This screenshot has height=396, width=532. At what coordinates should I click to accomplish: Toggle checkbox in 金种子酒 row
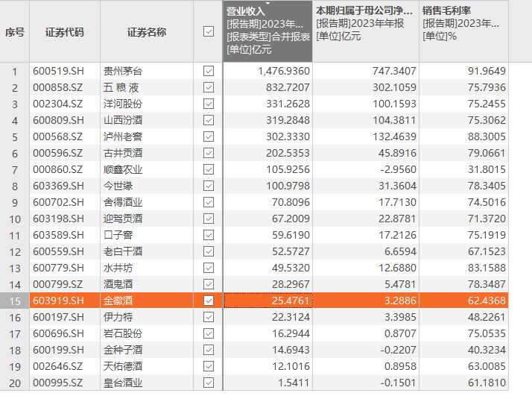tap(209, 350)
